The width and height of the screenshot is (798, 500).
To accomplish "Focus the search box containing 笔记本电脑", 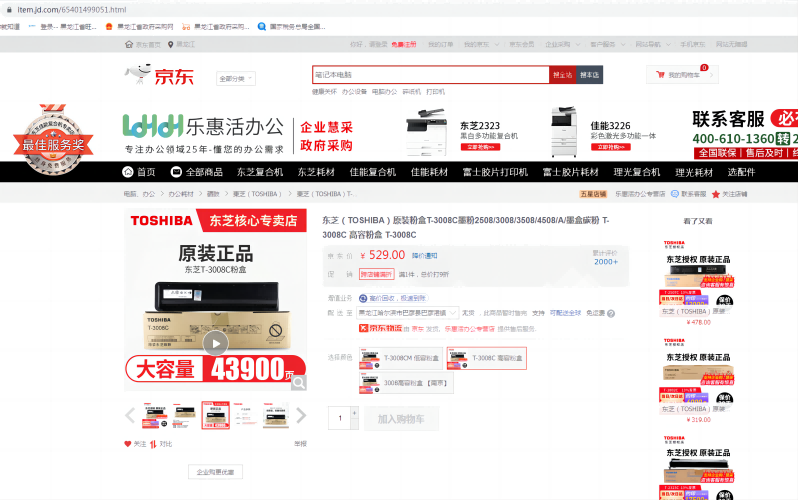I will pyautogui.click(x=431, y=75).
